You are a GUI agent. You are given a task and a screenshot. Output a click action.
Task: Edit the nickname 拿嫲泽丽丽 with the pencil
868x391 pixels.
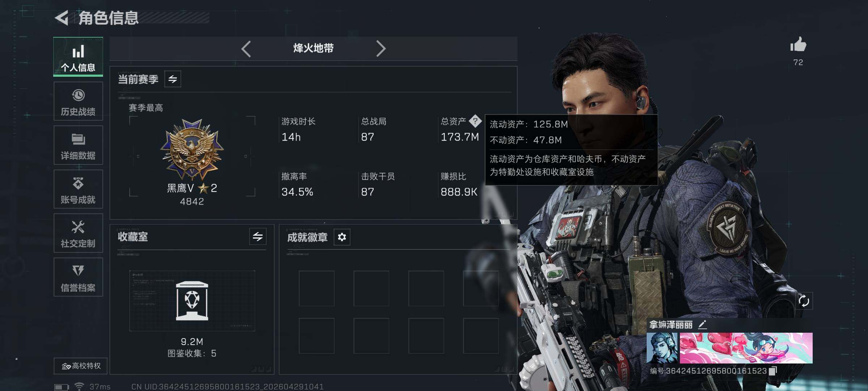pos(702,324)
